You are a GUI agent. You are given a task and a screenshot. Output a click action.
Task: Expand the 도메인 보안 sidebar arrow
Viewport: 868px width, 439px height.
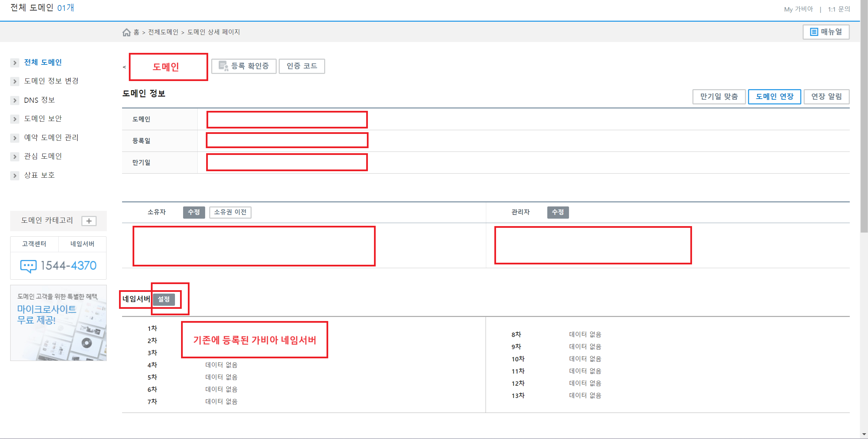(x=15, y=119)
